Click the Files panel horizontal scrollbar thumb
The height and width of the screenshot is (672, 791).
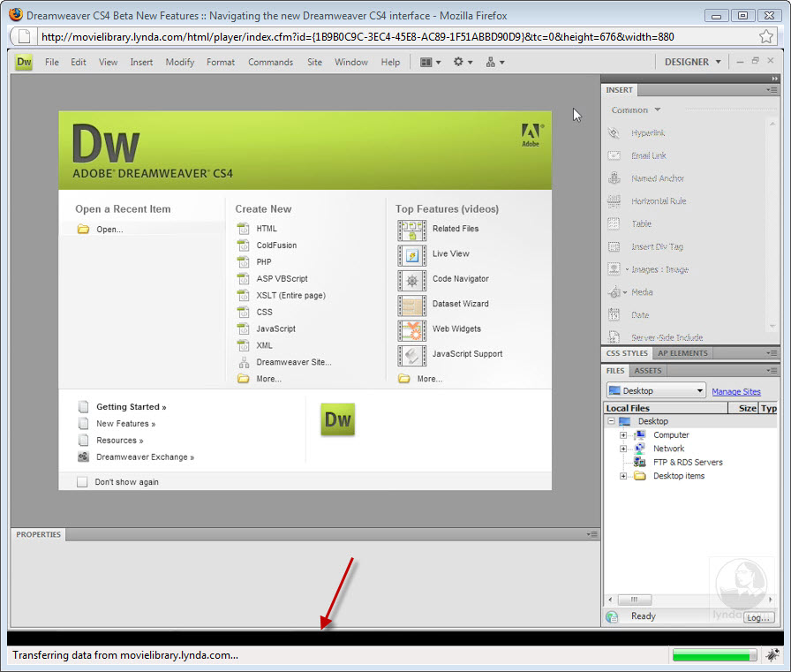coord(634,600)
